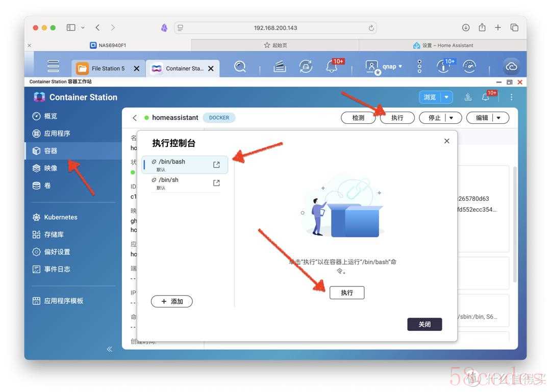Click the 停止 stop button
Screen dimensions: 551x392
[434, 118]
